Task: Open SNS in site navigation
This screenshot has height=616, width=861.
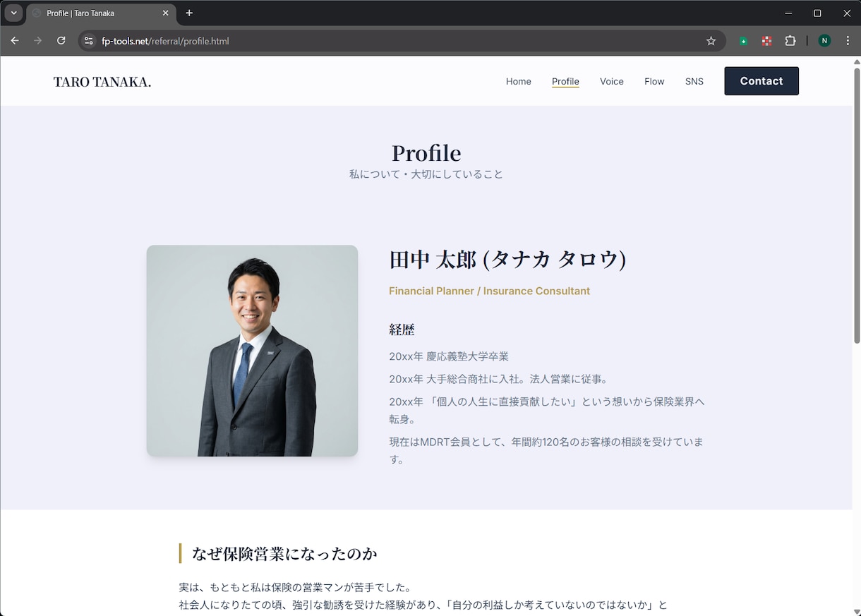Action: [694, 81]
